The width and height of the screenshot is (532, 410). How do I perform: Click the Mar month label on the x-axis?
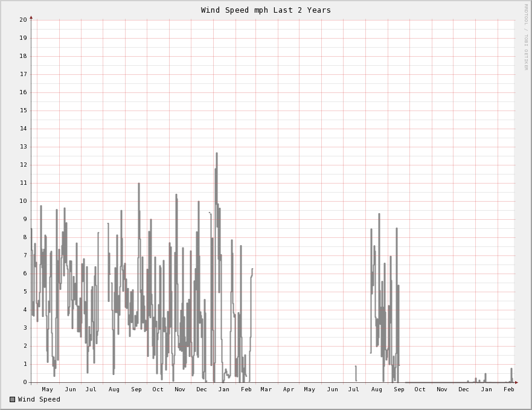pos(266,389)
